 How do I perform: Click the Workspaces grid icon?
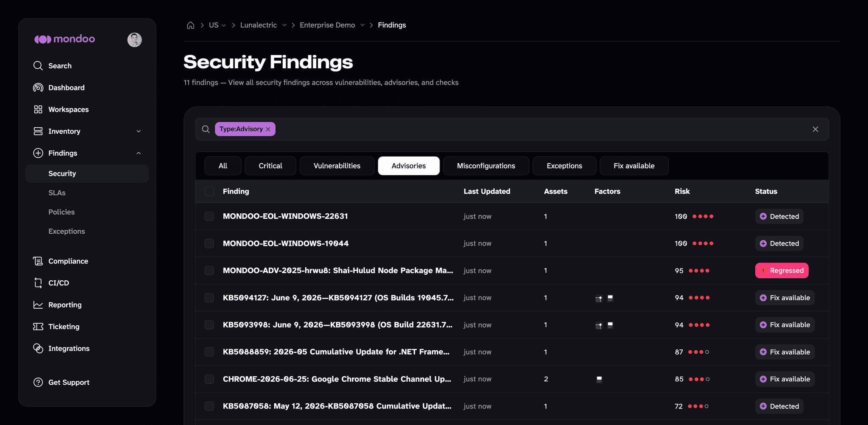click(38, 109)
